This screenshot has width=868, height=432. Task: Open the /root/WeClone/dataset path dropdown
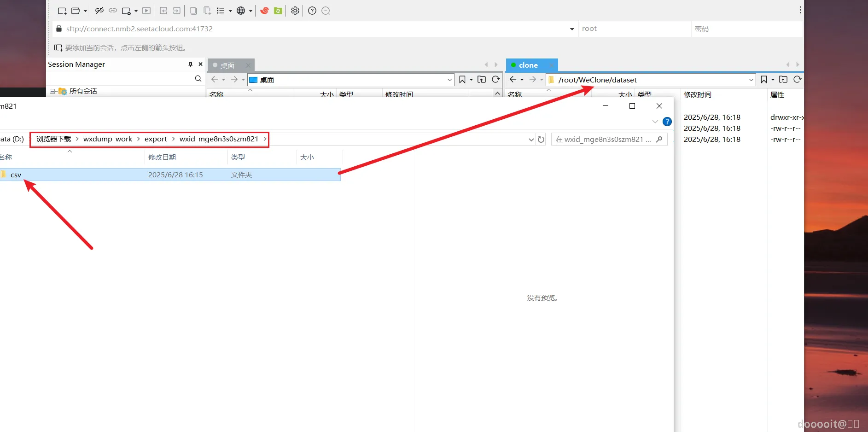[x=751, y=80]
